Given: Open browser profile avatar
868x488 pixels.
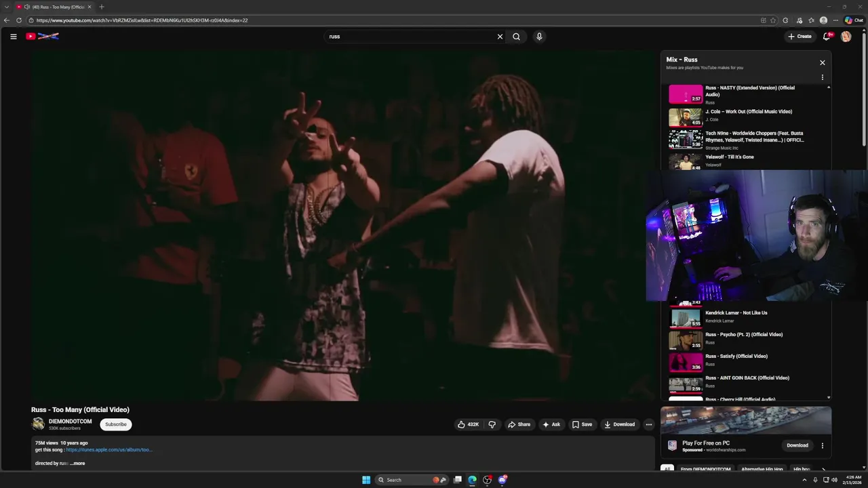Looking at the screenshot, I should [x=823, y=20].
